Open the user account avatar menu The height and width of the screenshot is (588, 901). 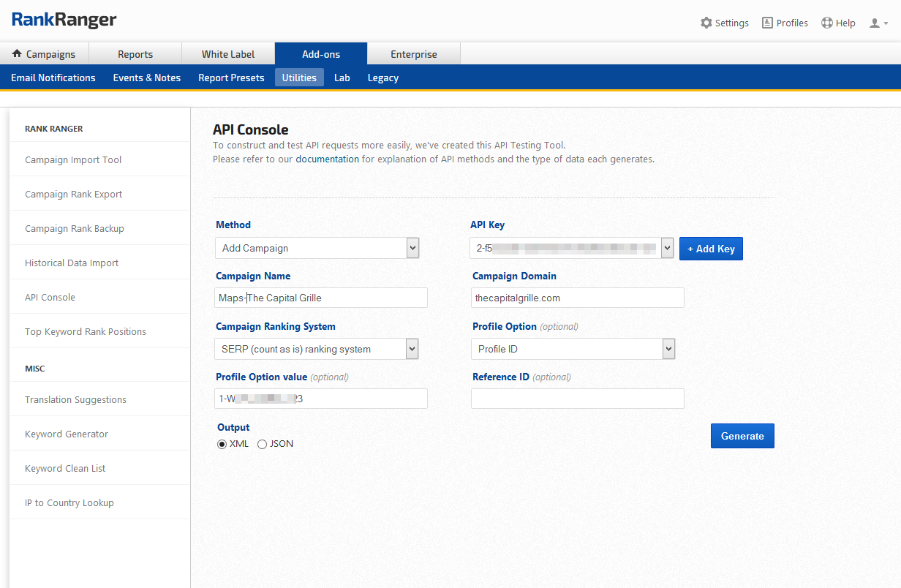pyautogui.click(x=876, y=23)
